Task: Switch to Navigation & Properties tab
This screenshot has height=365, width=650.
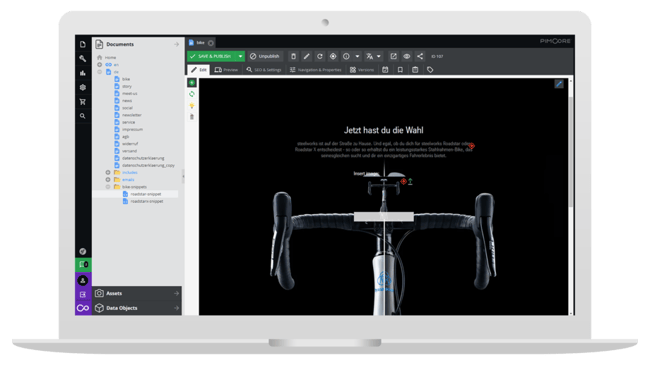Action: tap(316, 70)
